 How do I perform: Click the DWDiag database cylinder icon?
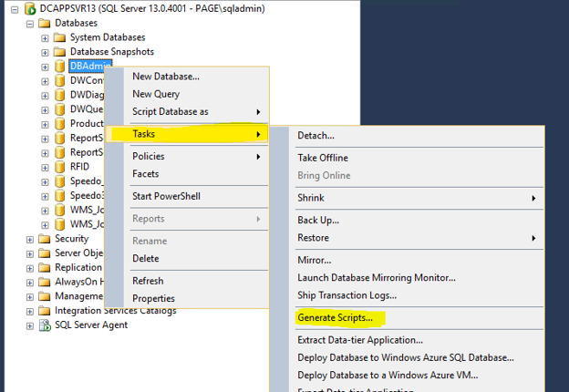point(59,95)
